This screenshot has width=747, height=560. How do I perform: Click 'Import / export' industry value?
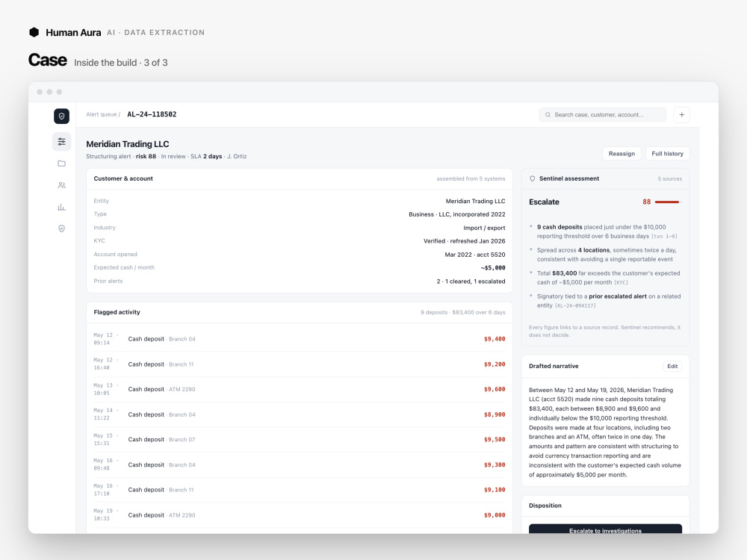tap(484, 228)
